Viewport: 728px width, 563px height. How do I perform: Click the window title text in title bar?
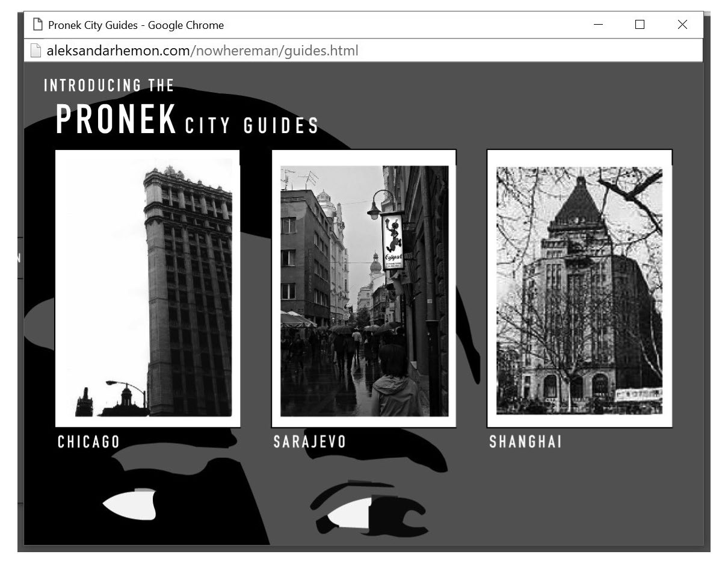click(x=136, y=25)
